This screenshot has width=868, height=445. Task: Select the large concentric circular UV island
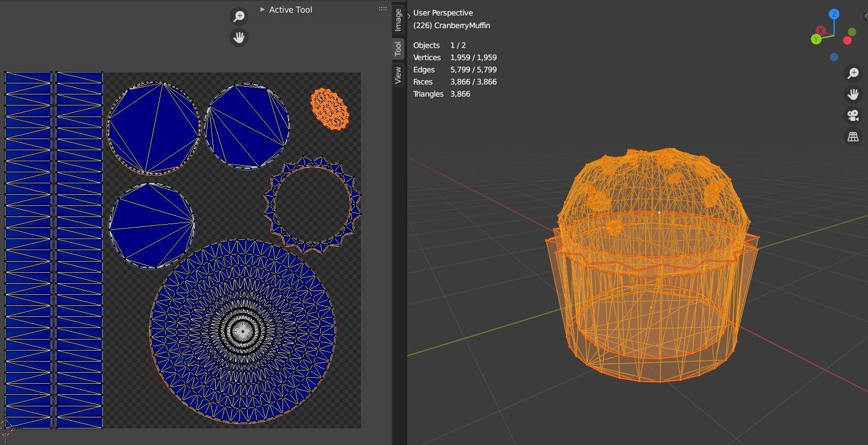click(x=242, y=331)
